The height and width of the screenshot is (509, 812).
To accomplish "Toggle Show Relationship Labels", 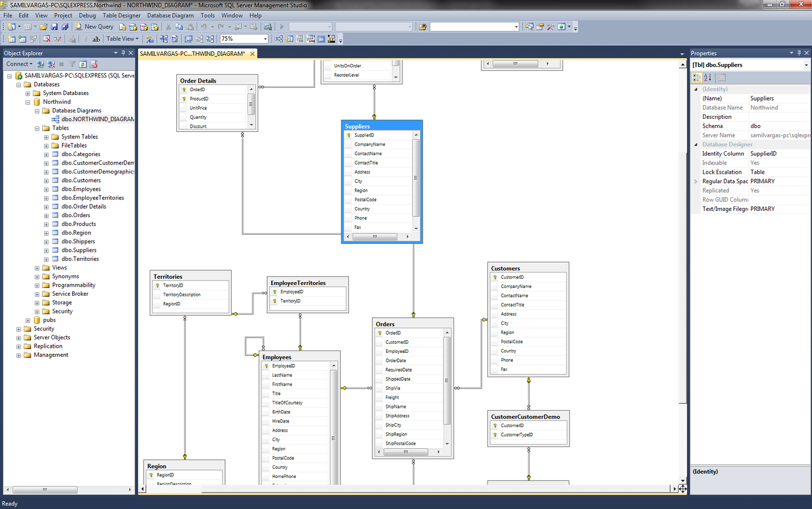I will click(149, 39).
